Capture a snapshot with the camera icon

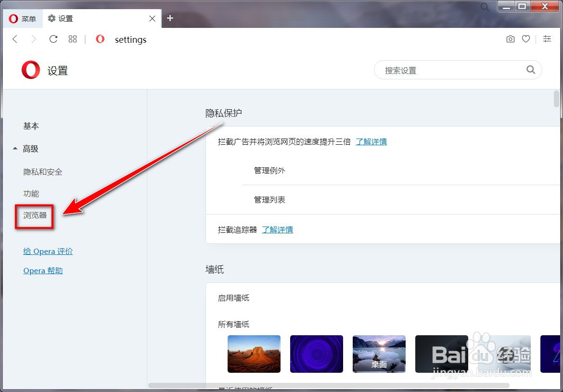pos(510,39)
